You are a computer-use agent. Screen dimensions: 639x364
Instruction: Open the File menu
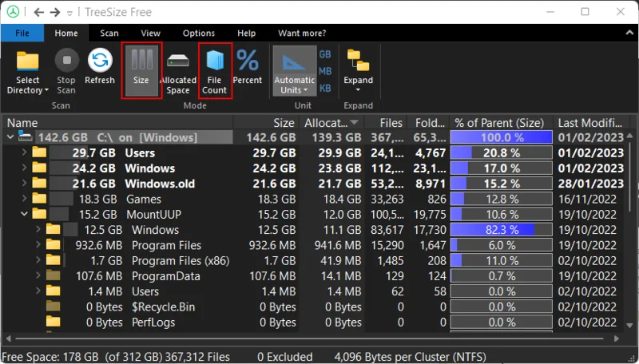coord(22,34)
